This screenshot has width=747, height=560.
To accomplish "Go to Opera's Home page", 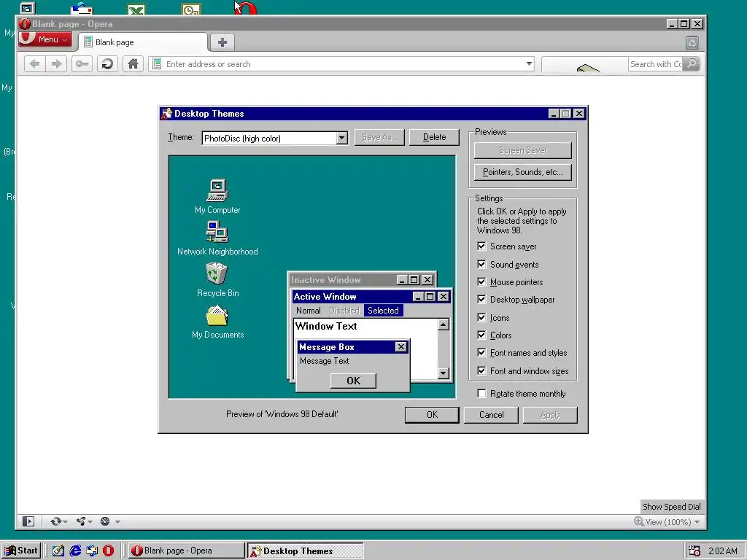I will pyautogui.click(x=133, y=64).
